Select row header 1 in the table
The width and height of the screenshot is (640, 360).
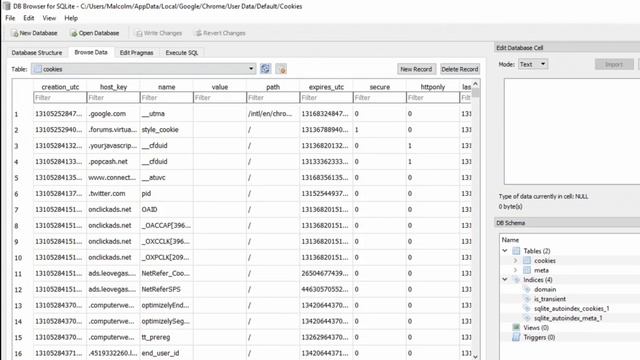[x=22, y=114]
